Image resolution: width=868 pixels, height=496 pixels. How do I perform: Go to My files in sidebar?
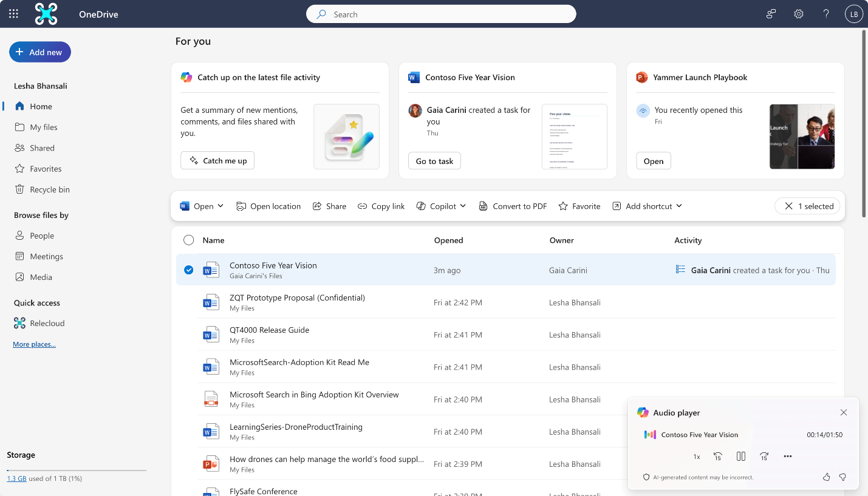click(x=43, y=127)
